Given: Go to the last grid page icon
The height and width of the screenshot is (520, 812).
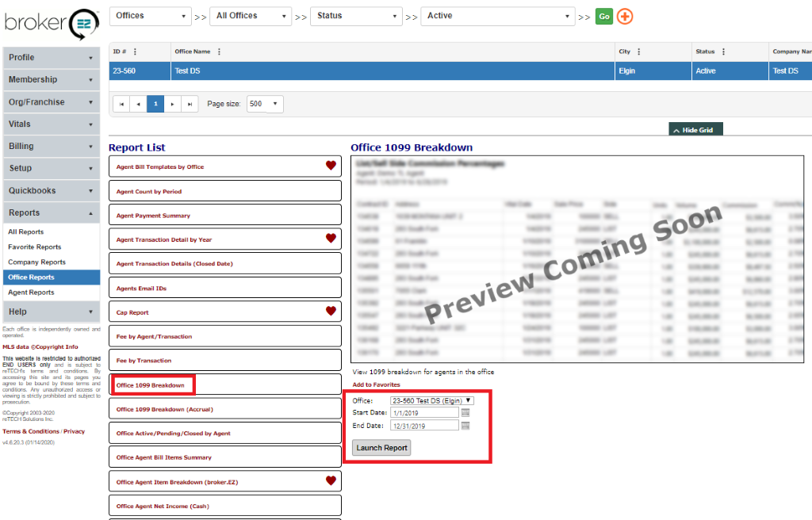Looking at the screenshot, I should (x=190, y=104).
